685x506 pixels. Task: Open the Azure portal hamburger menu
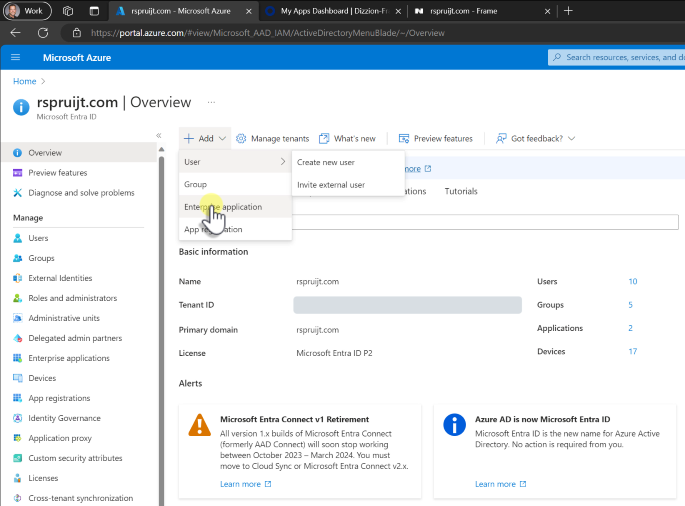point(15,58)
